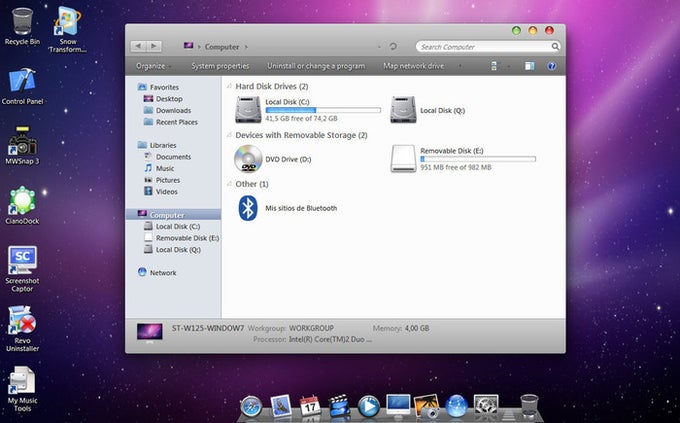Viewport: 680px width, 423px height.
Task: Open the DVD Drive (D:) disc icon
Action: pyautogui.click(x=248, y=159)
